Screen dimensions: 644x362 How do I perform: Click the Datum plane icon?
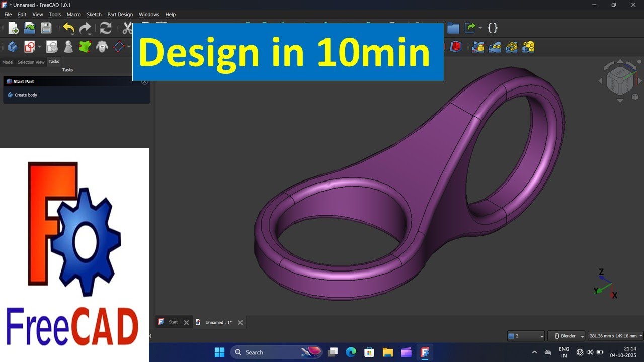click(x=119, y=47)
